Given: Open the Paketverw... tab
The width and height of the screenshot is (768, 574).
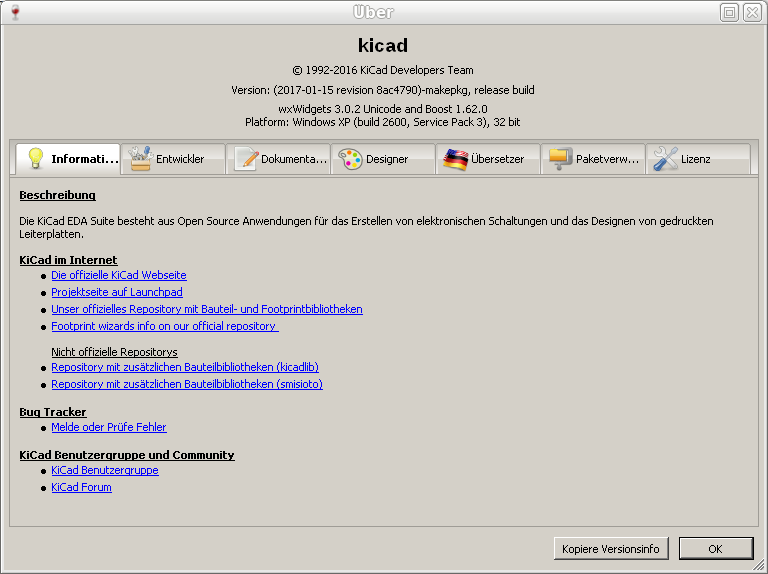Looking at the screenshot, I should click(x=593, y=159).
